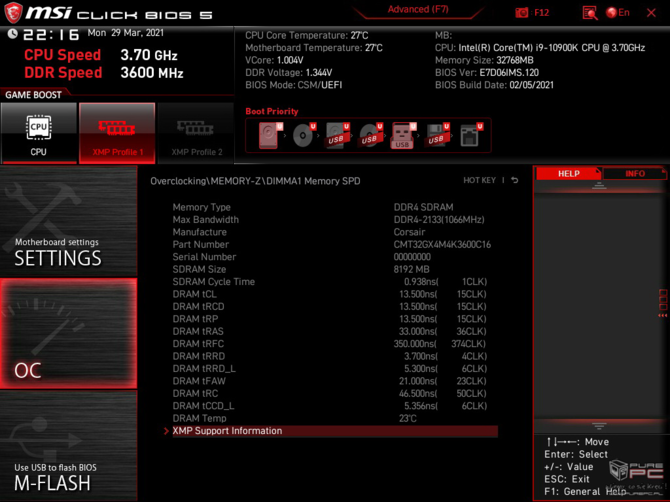This screenshot has width=670, height=502.
Task: Open the Motherboard SETTINGS section
Action: [68, 221]
